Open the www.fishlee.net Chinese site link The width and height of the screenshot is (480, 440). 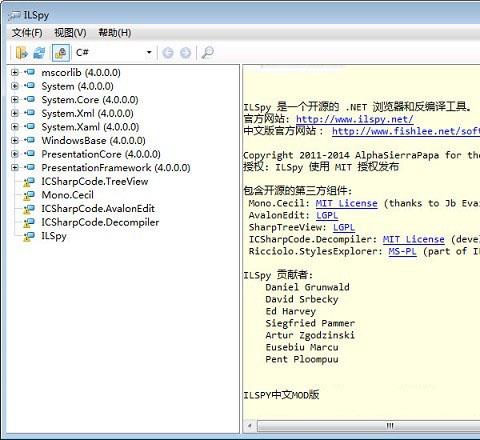point(406,131)
